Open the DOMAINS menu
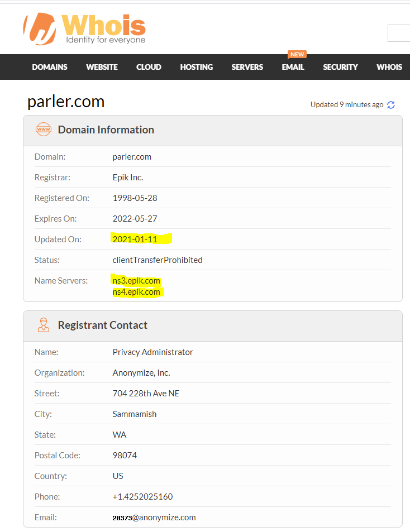This screenshot has width=410, height=532. point(50,67)
